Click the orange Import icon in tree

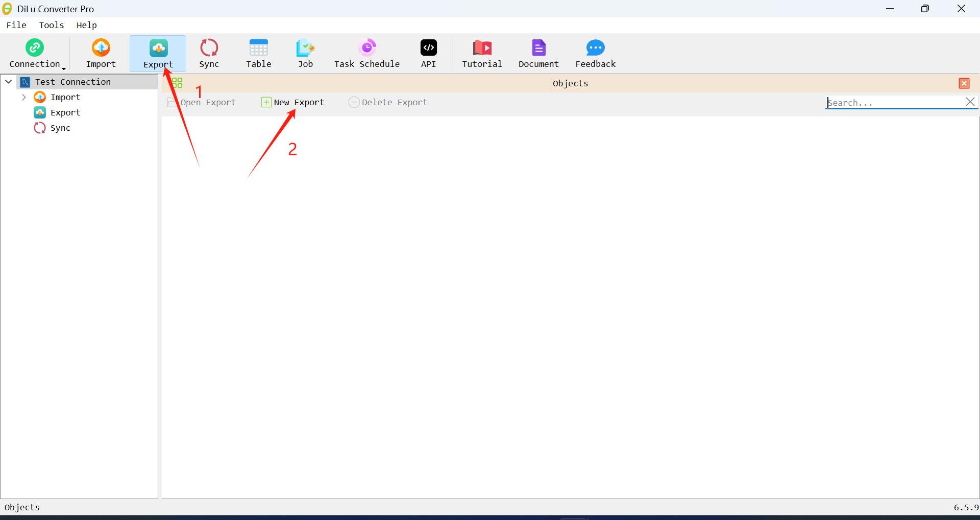point(40,97)
